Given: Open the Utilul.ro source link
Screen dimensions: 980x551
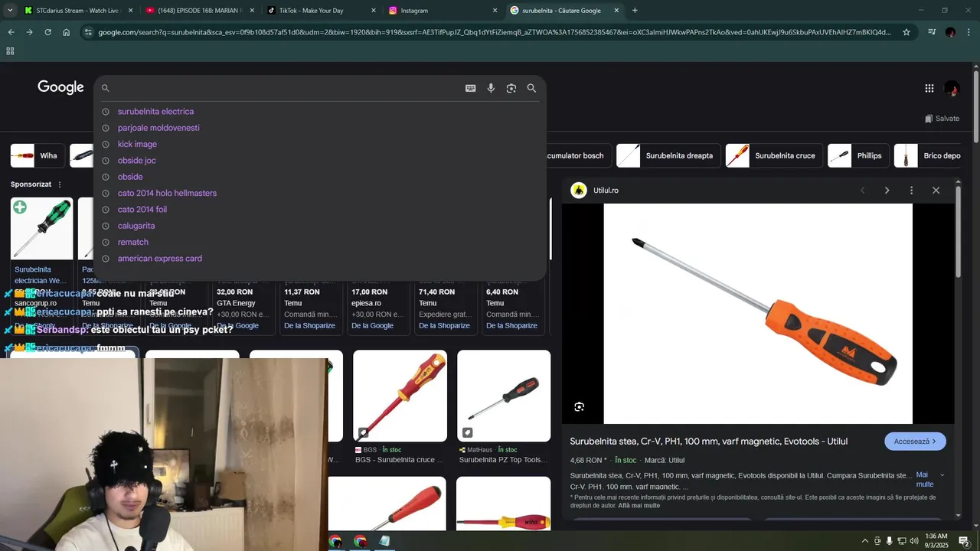Looking at the screenshot, I should tap(606, 191).
